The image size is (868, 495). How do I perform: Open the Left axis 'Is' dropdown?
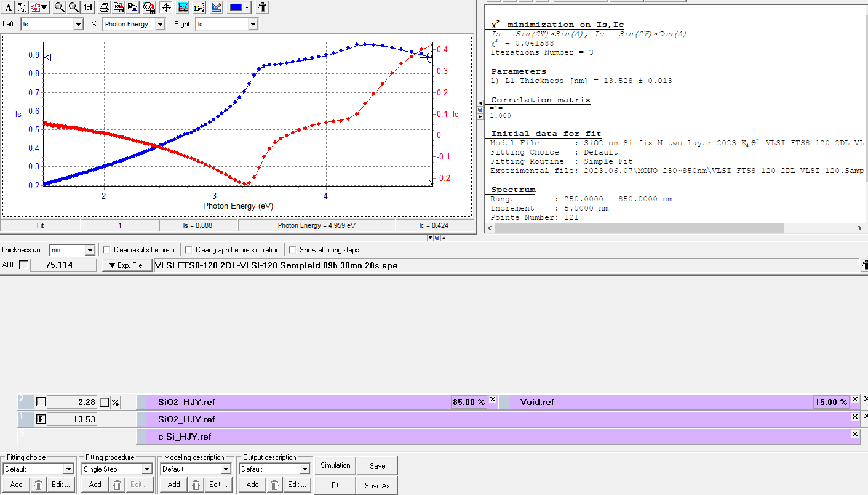tap(78, 24)
